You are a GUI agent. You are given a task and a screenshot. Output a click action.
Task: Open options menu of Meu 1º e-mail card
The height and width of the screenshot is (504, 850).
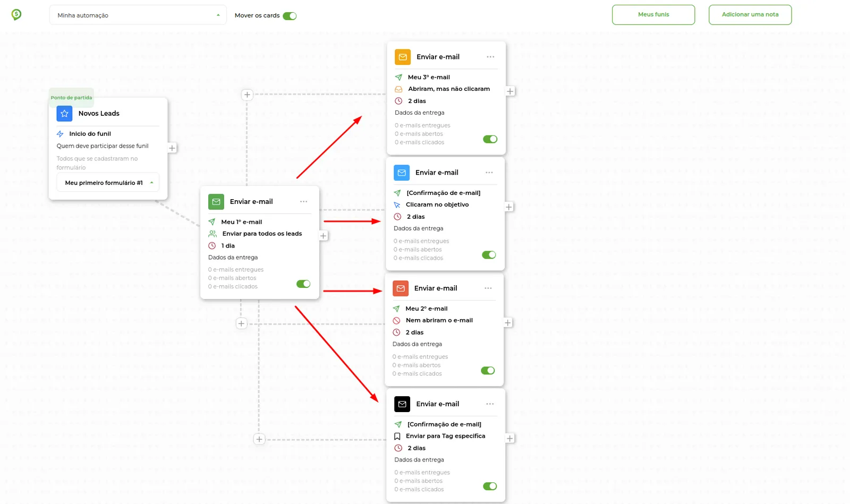(303, 202)
